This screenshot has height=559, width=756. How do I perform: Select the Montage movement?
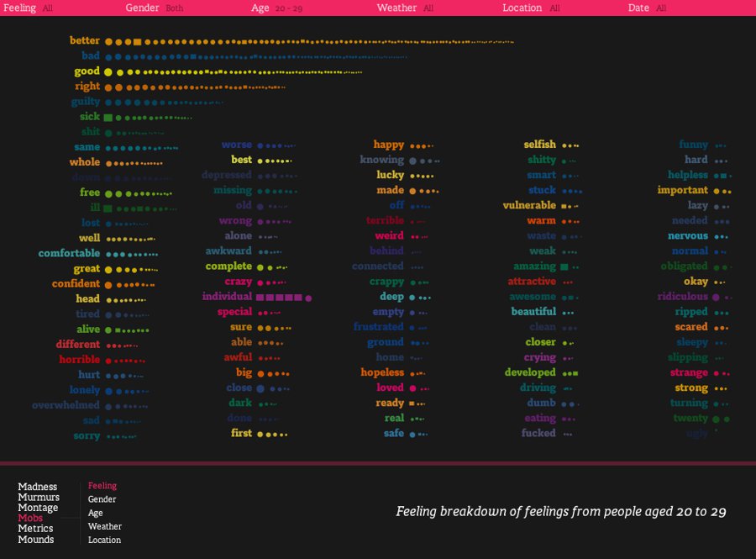[39, 508]
